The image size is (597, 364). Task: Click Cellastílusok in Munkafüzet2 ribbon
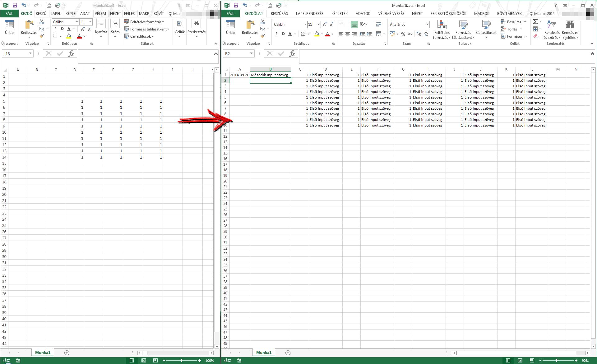coord(486,30)
